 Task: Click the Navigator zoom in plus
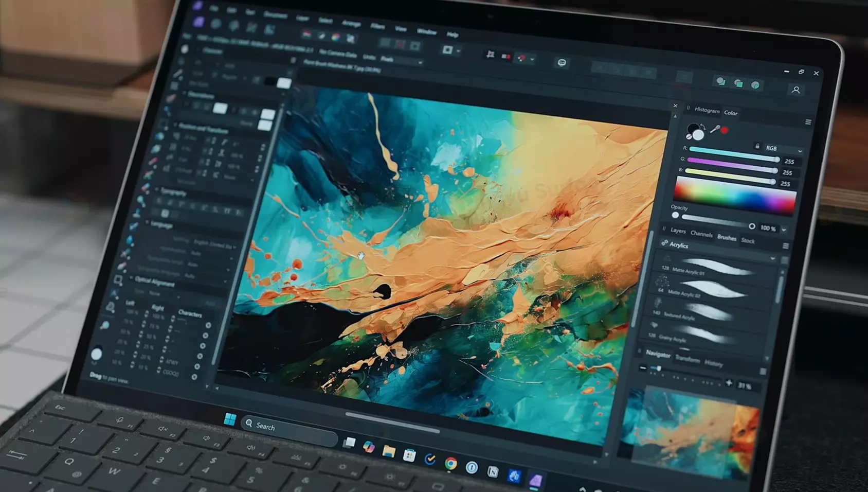coord(729,383)
